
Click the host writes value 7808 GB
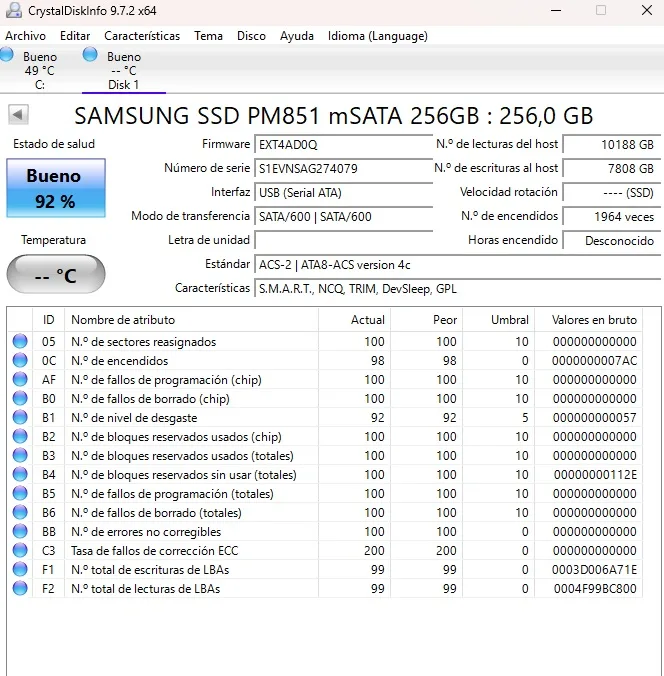(612, 169)
